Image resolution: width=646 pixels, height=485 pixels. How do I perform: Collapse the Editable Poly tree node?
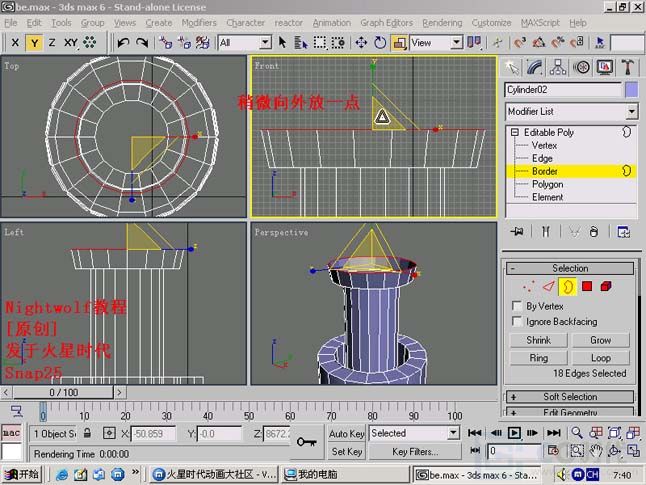(x=515, y=132)
